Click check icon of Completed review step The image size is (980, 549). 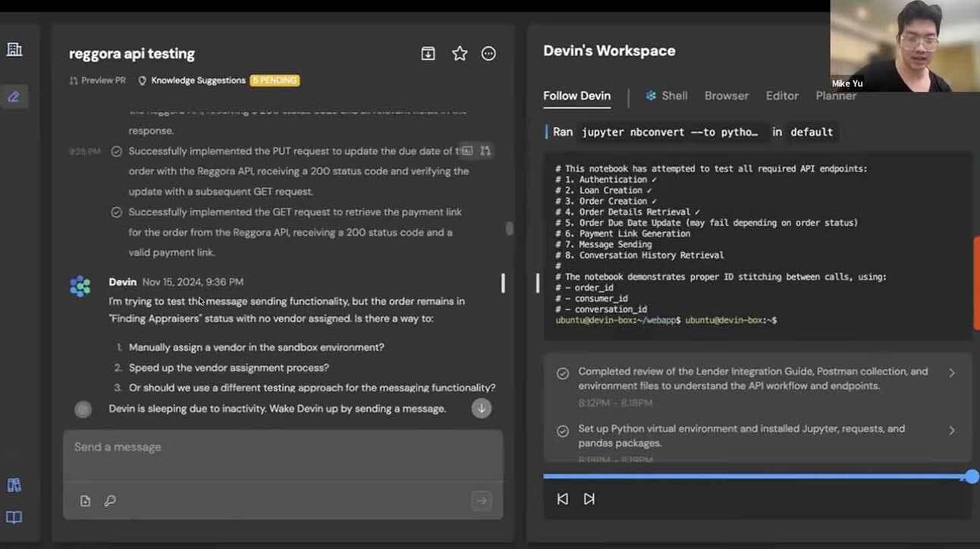(563, 373)
